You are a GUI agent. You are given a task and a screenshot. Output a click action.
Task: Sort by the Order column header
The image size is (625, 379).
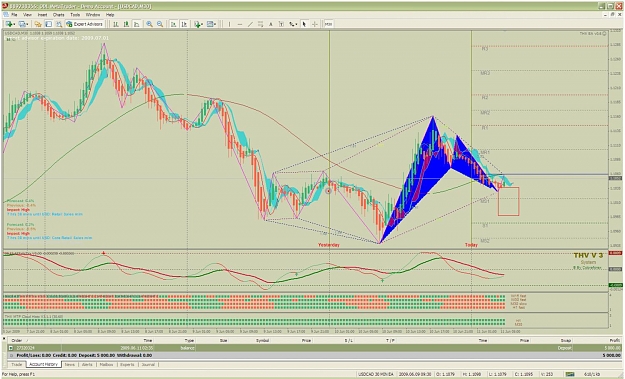(x=17, y=341)
